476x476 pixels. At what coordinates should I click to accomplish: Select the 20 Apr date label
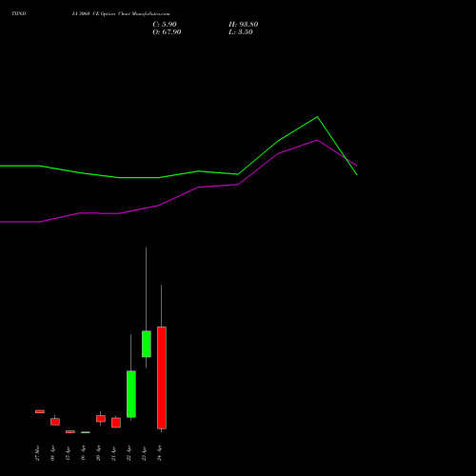click(98, 453)
